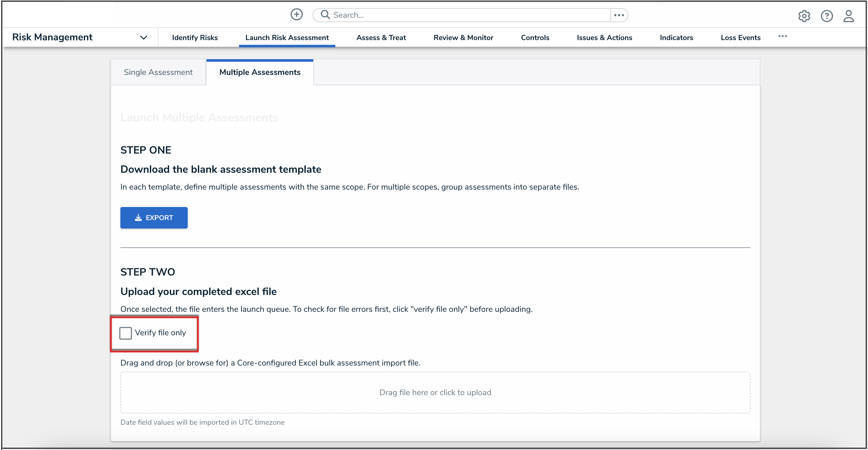Show more navigation tabs ellipsis
Screen dimensions: 868x450
(x=782, y=36)
